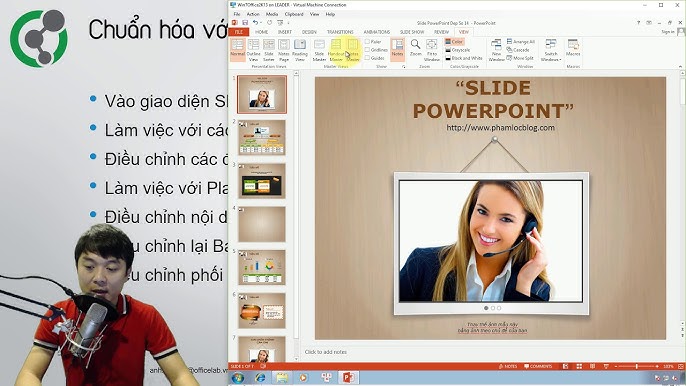Select slide 5 thumbnail with charts
This screenshot has height=386, width=686.
click(262, 267)
